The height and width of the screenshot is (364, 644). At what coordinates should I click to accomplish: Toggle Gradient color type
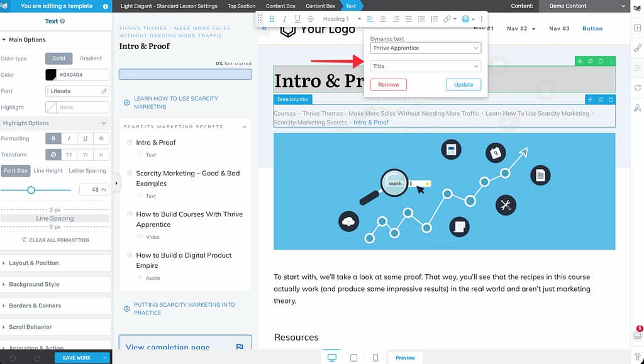[x=91, y=58]
